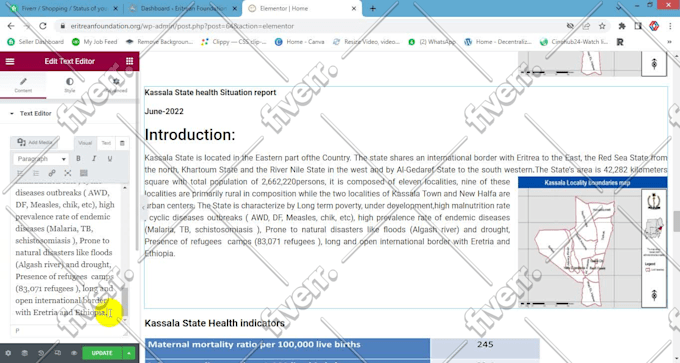
Task: Open the Elementor widgets grid panel
Action: click(130, 61)
